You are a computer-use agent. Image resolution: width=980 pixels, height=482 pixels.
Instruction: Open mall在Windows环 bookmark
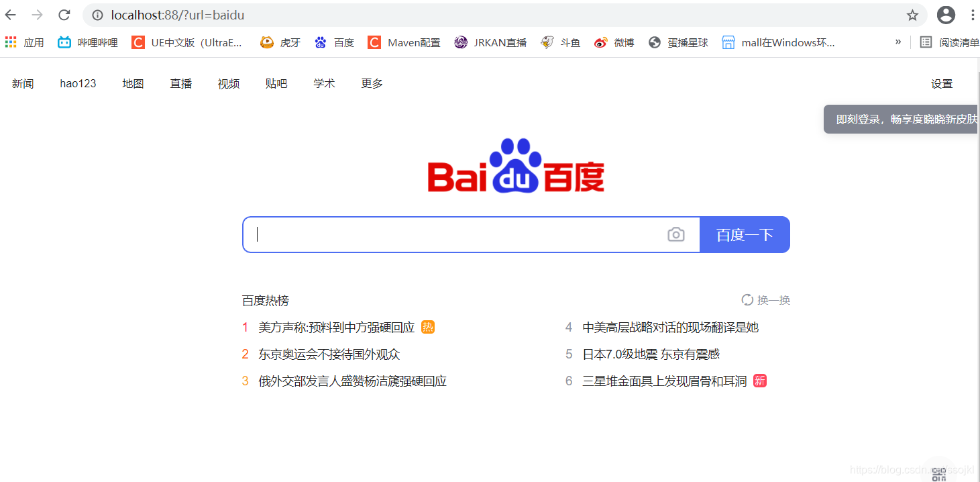(x=778, y=42)
